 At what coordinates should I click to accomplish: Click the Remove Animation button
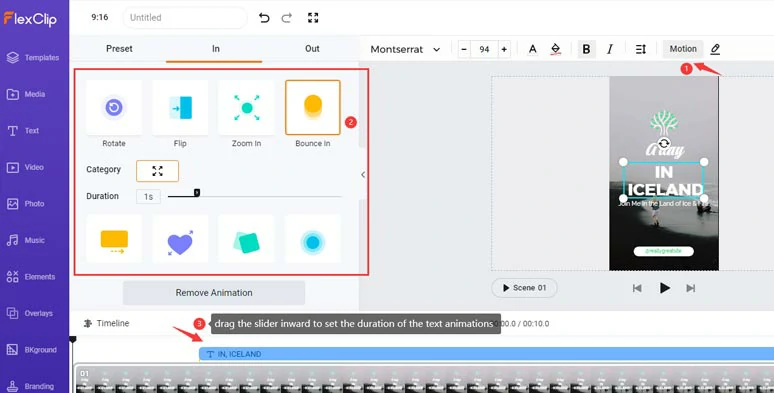pos(214,293)
